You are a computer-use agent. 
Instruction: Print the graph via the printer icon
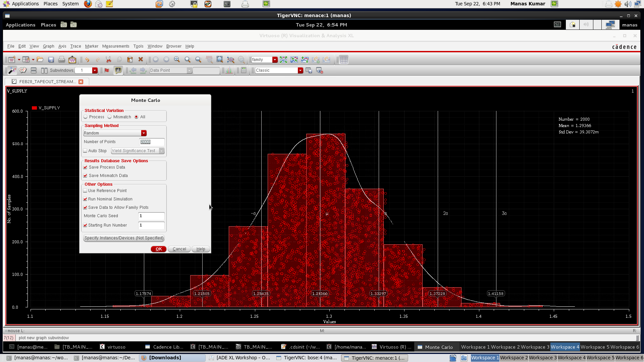pyautogui.click(x=62, y=60)
